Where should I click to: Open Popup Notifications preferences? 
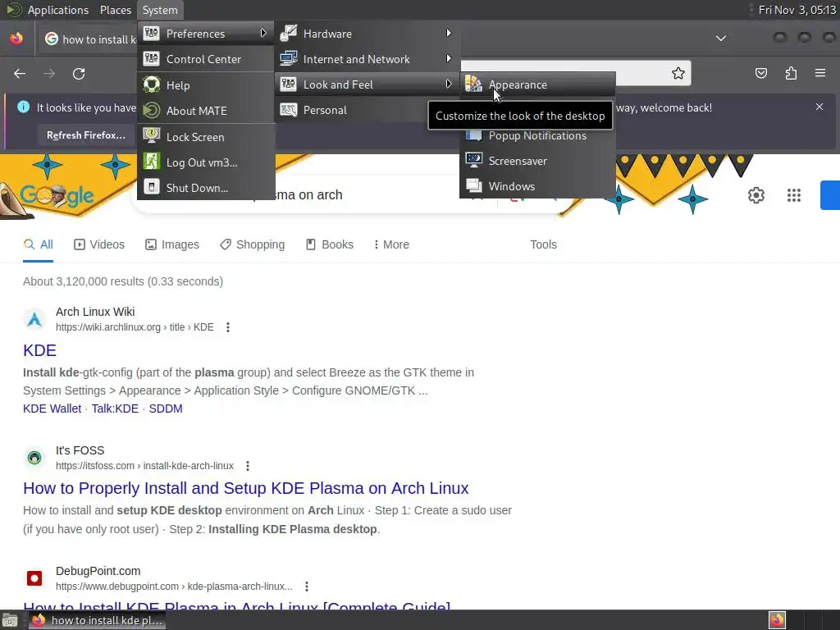coord(537,135)
